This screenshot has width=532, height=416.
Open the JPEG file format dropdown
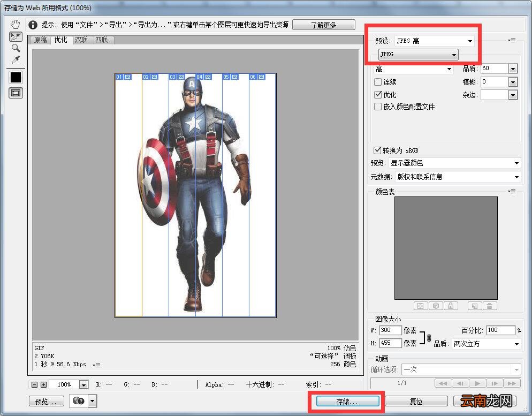419,54
